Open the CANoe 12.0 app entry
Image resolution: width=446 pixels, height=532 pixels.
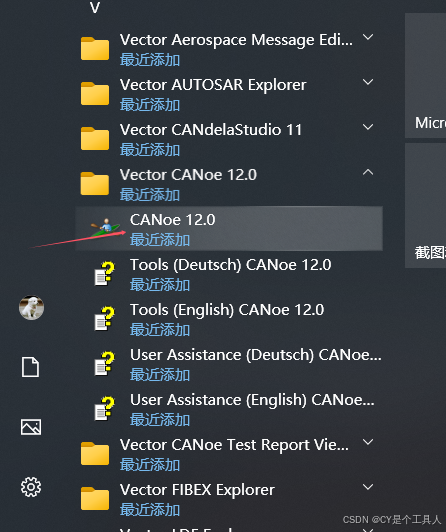click(229, 228)
